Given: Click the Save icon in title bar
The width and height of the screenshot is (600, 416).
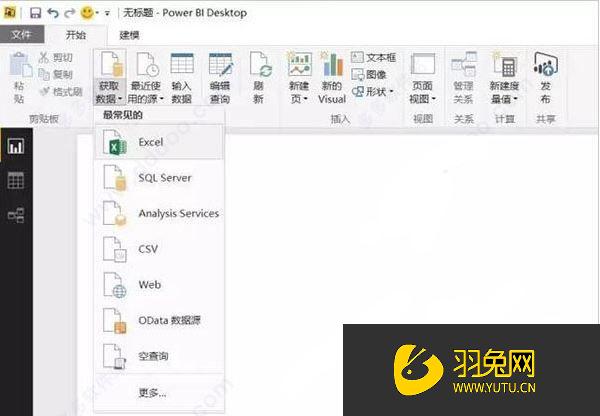Looking at the screenshot, I should [x=35, y=13].
